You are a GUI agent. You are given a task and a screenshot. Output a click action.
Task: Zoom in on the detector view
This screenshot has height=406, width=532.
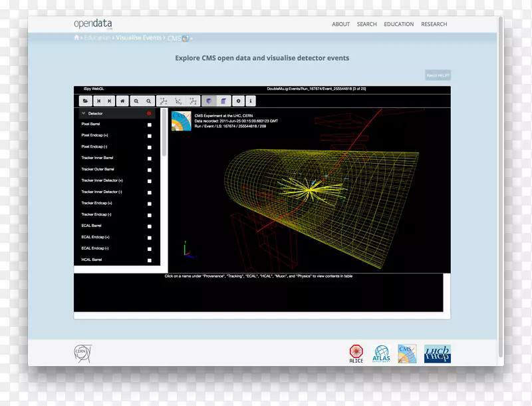tap(136, 101)
